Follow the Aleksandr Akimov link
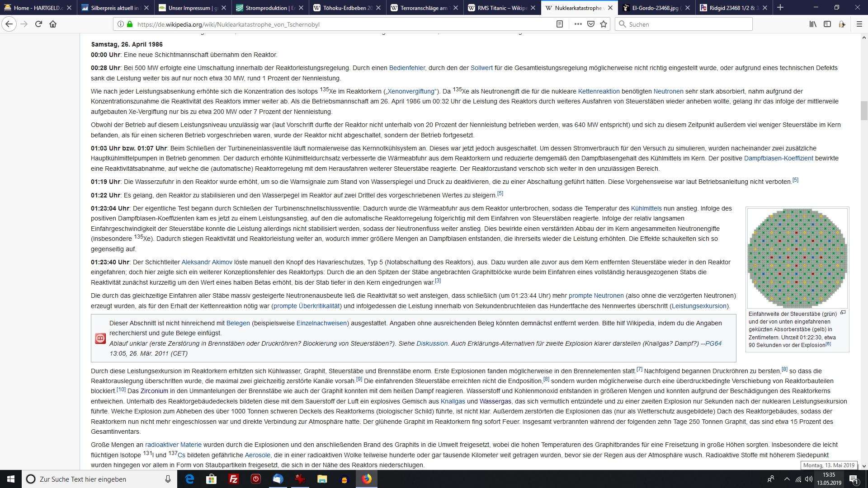The width and height of the screenshot is (868, 488). point(207,262)
